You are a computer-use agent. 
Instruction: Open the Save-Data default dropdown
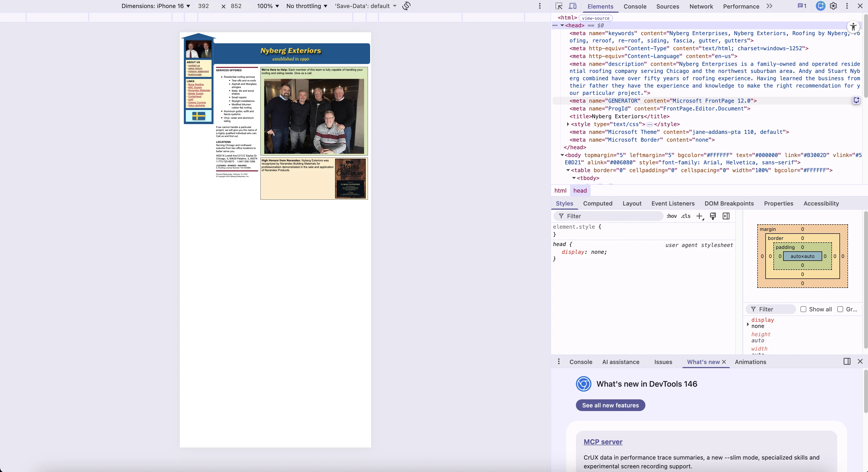click(x=365, y=6)
